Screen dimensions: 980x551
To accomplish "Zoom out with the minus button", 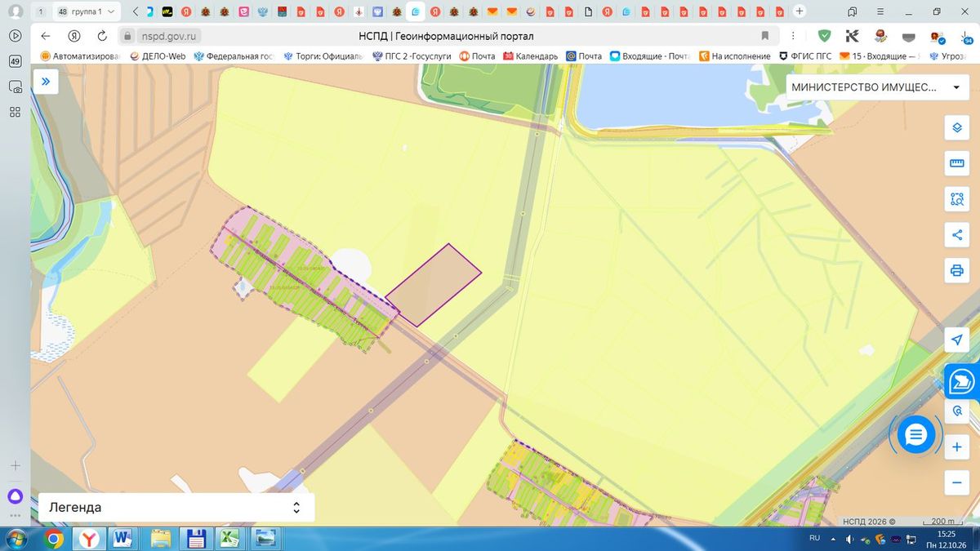I will click(x=956, y=482).
